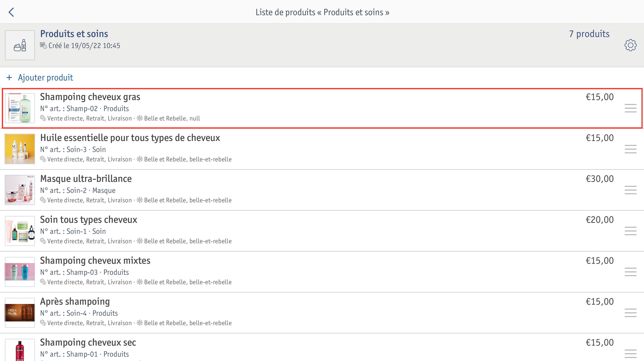Select Masque ultra-brillance product row

322,190
